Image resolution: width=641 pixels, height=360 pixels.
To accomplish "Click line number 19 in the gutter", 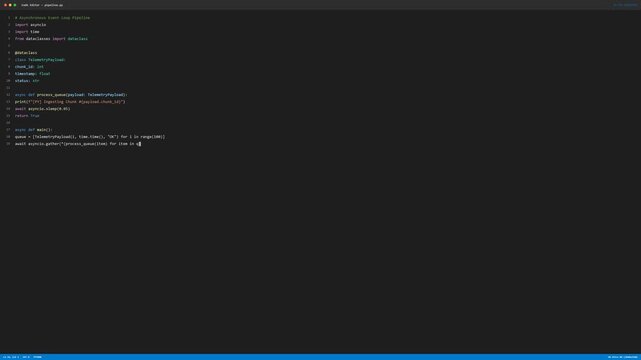I will click(x=8, y=144).
